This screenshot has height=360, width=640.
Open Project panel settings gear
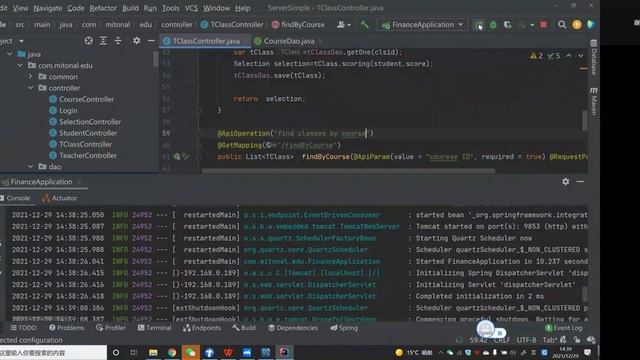coord(136,41)
